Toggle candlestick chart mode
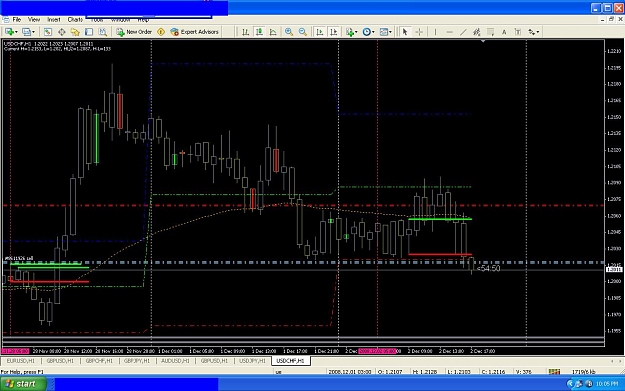The height and width of the screenshot is (391, 625). [x=259, y=32]
